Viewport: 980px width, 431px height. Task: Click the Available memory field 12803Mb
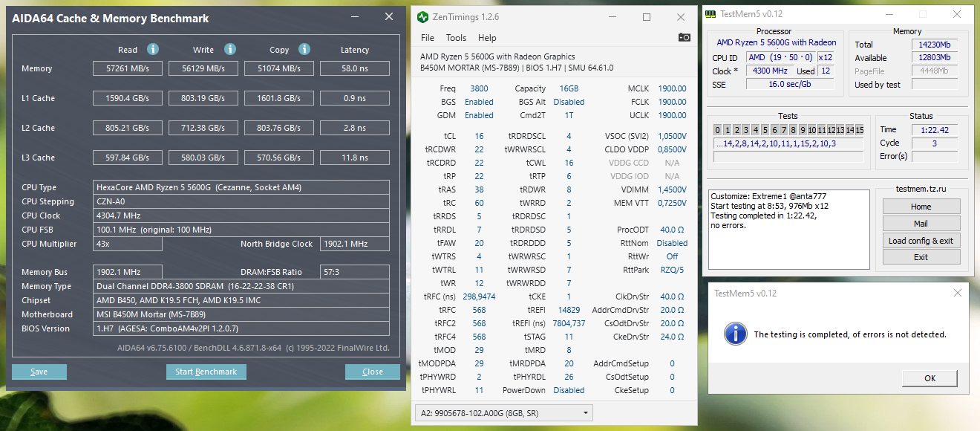(x=934, y=58)
